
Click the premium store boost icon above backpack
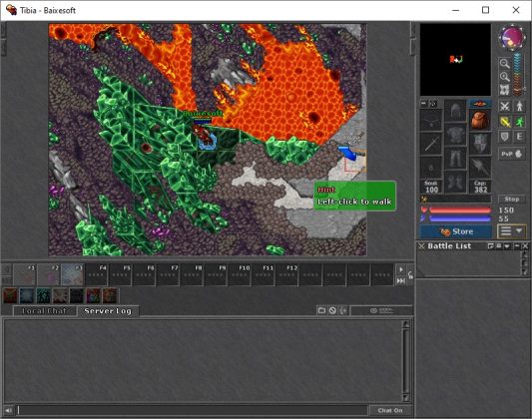tap(480, 104)
